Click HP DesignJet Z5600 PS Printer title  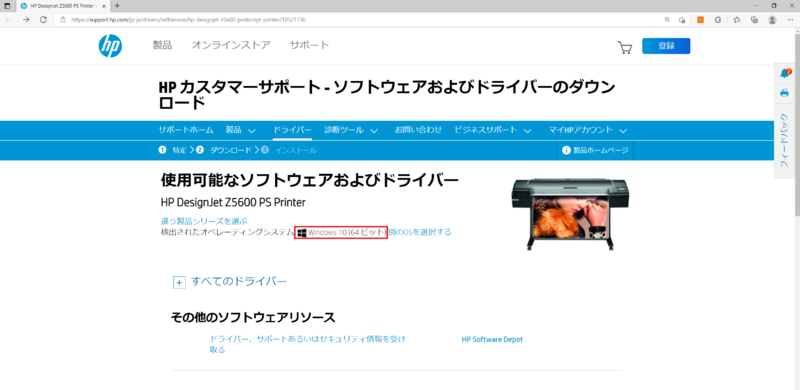(x=233, y=203)
